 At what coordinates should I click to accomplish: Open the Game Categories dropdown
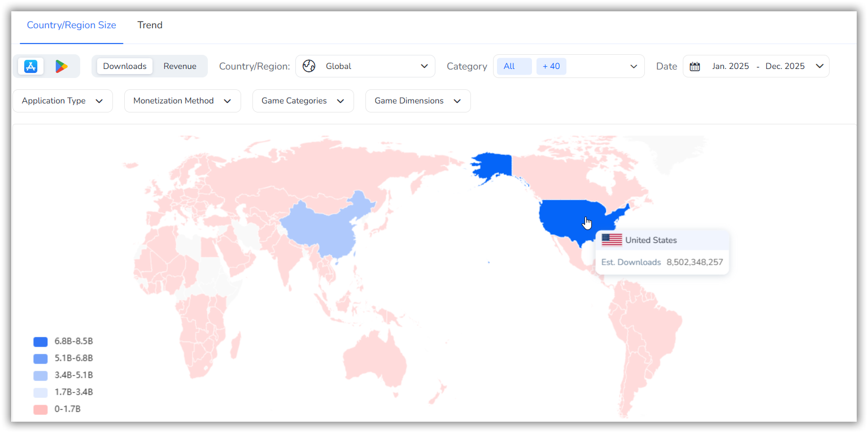(303, 101)
